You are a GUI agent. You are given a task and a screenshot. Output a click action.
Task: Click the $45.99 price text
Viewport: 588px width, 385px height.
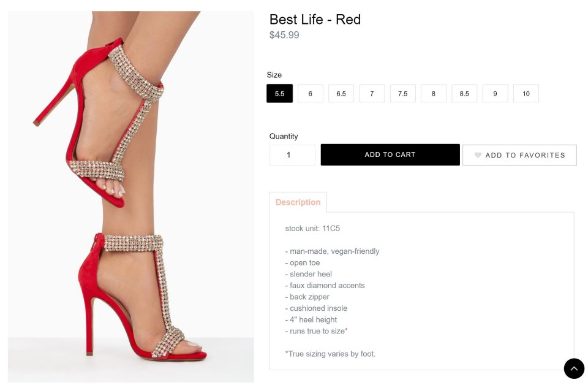(x=284, y=35)
